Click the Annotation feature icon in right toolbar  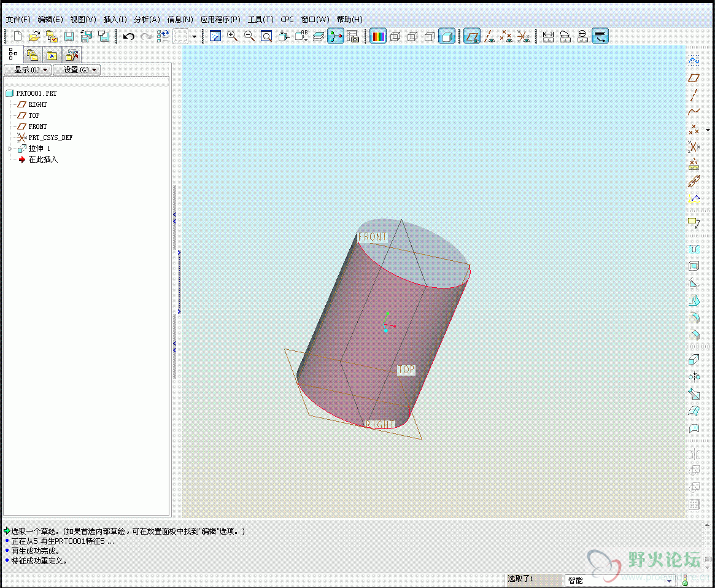click(694, 223)
